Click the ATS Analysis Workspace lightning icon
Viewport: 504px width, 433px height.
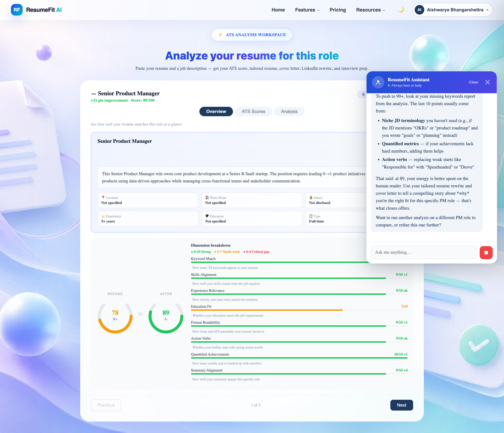point(220,35)
